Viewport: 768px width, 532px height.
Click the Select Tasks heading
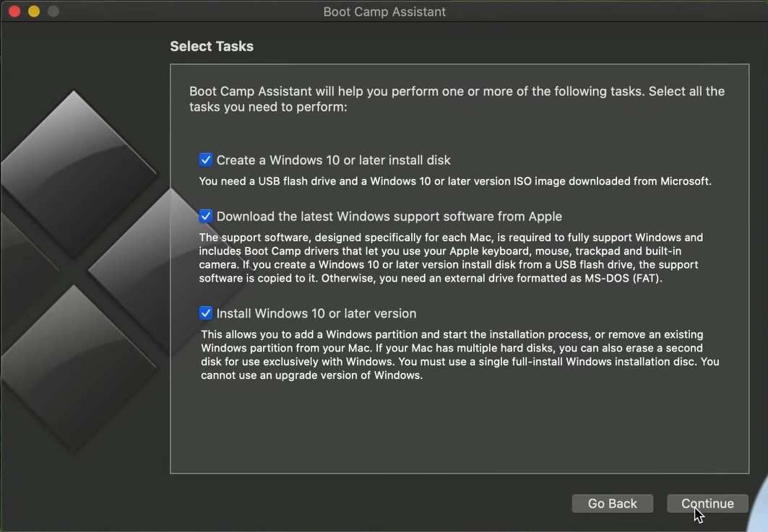[212, 46]
